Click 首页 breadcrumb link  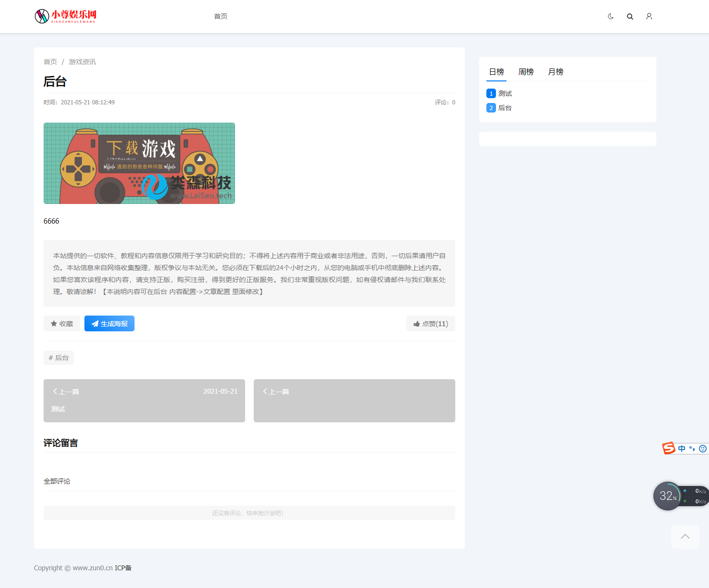(50, 62)
